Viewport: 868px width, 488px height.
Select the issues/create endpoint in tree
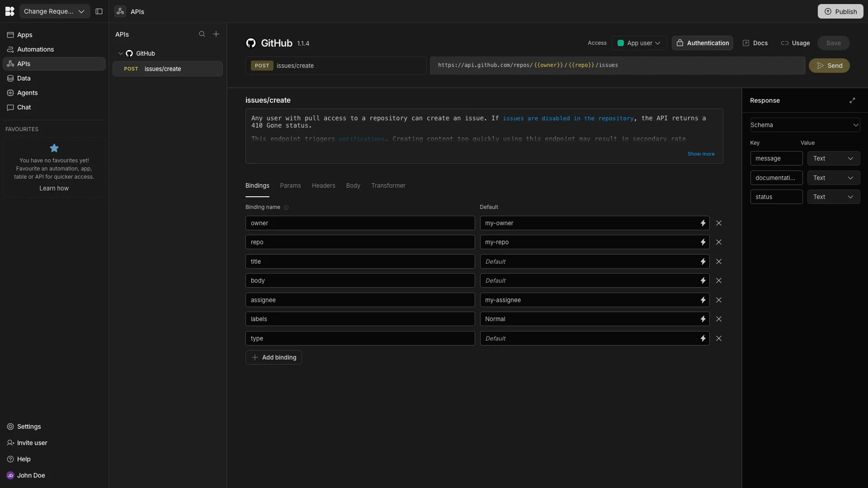pyautogui.click(x=168, y=69)
